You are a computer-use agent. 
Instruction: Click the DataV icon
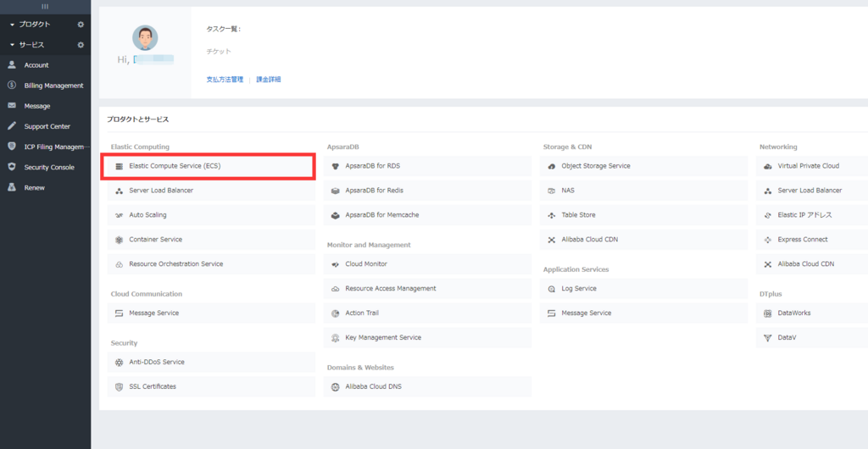[767, 338]
